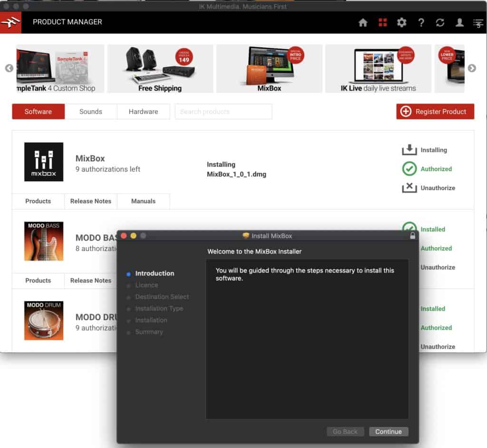The image size is (487, 448).
Task: Click Continue in the MixBox installer
Action: pyautogui.click(x=389, y=431)
